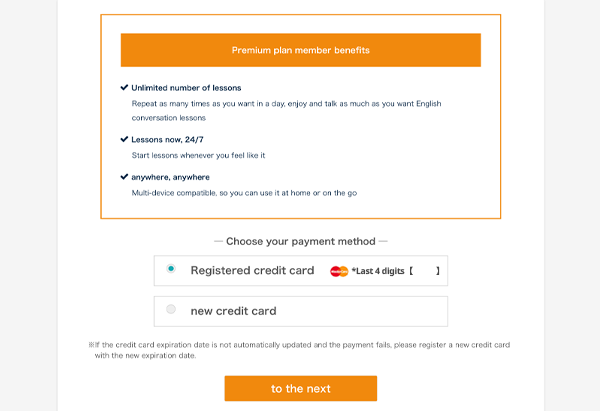Click checkmark beside Unlimited number of lessons
600x411 pixels.
(124, 87)
